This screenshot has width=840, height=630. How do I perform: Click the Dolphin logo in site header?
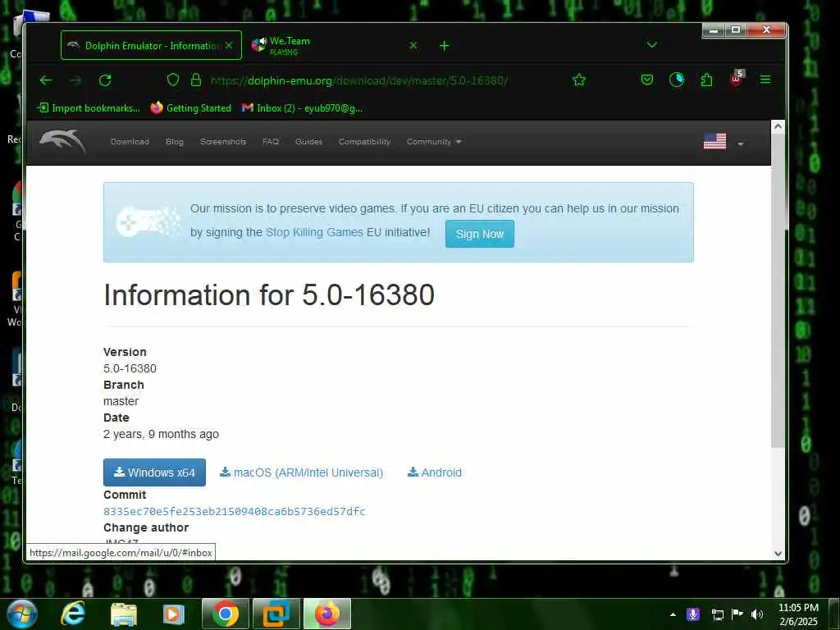(x=62, y=141)
